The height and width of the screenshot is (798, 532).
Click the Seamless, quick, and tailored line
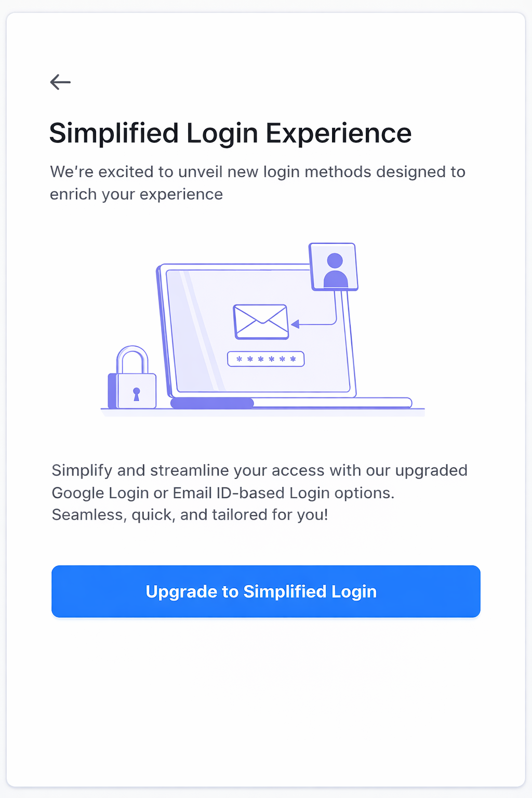pos(190,515)
